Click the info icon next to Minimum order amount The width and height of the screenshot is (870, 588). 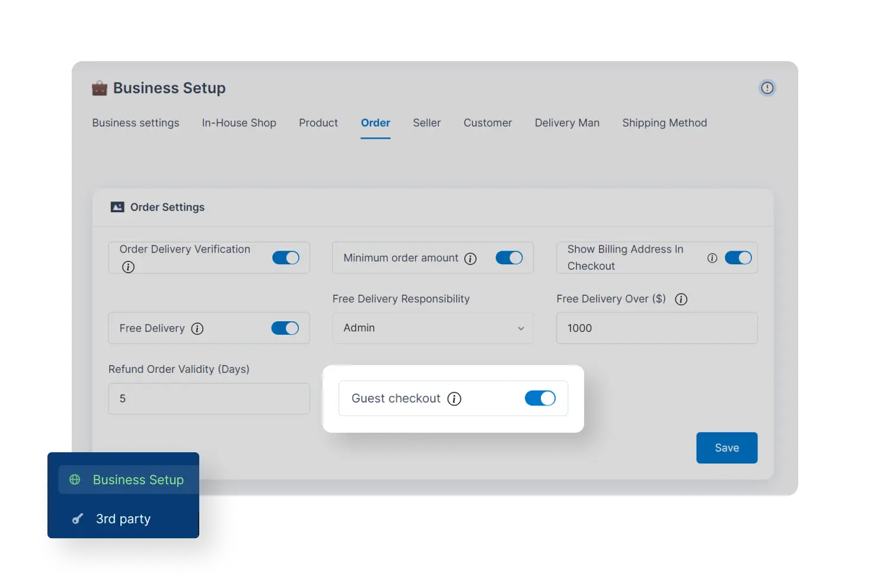tap(471, 258)
